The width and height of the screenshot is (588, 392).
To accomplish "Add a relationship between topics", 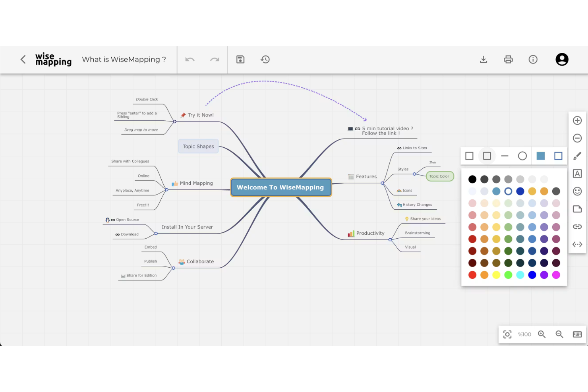I will [577, 244].
